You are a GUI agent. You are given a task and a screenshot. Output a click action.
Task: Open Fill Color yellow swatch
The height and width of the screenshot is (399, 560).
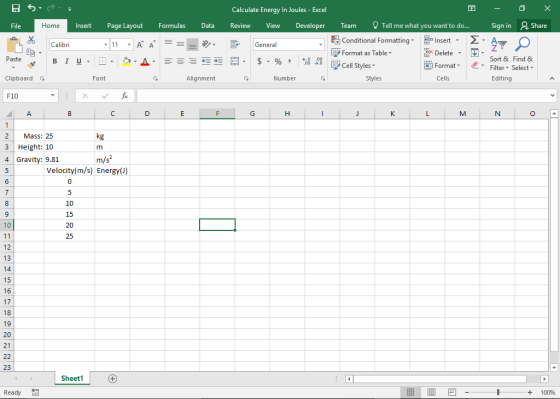(126, 61)
